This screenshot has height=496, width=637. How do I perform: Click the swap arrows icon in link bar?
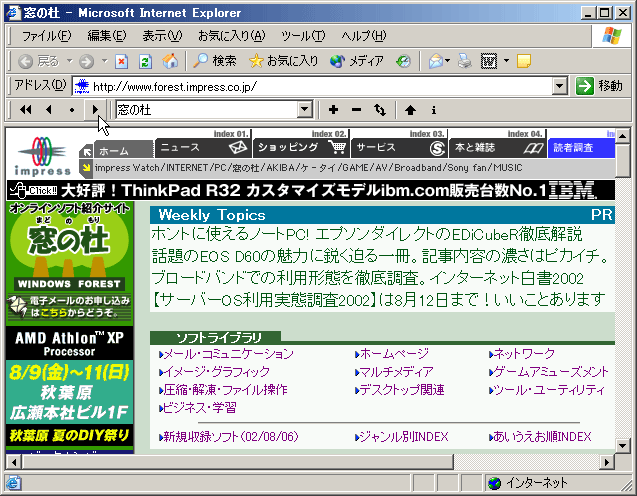380,110
